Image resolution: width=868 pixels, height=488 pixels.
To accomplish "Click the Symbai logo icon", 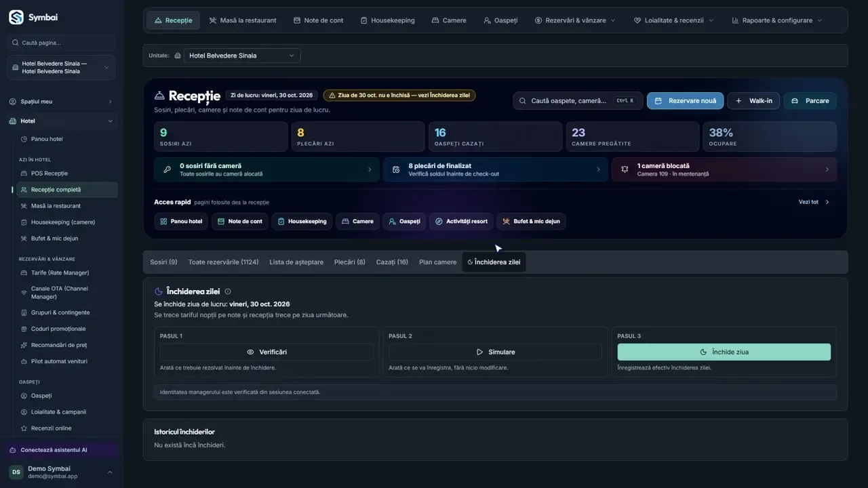I will 16,18.
